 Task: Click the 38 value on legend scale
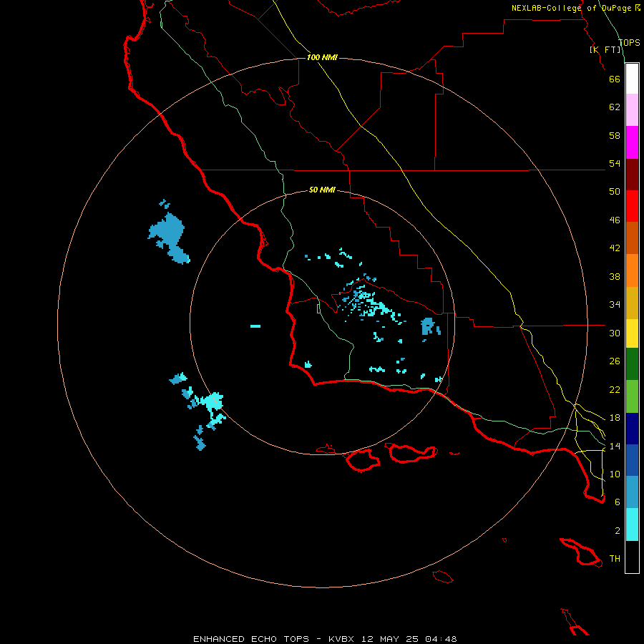(x=615, y=276)
